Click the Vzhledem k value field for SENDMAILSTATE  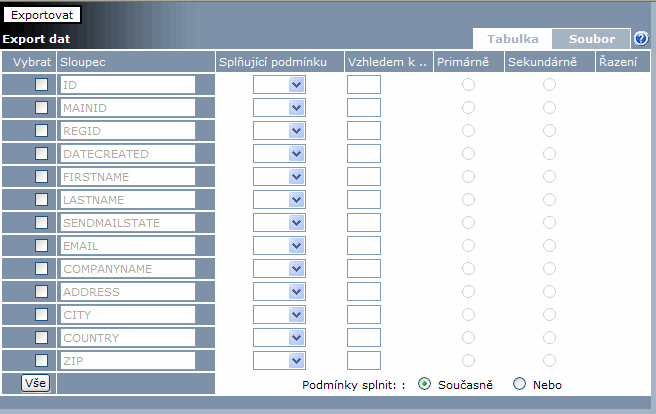[x=364, y=222]
